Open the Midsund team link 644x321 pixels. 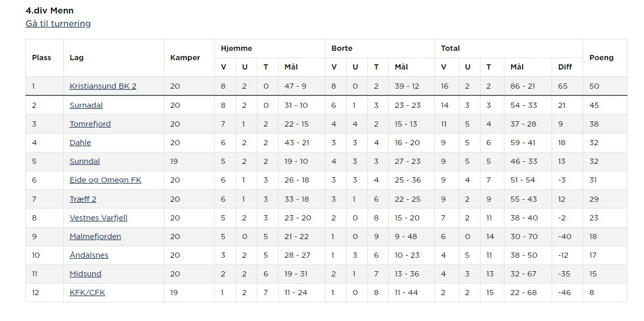click(85, 274)
